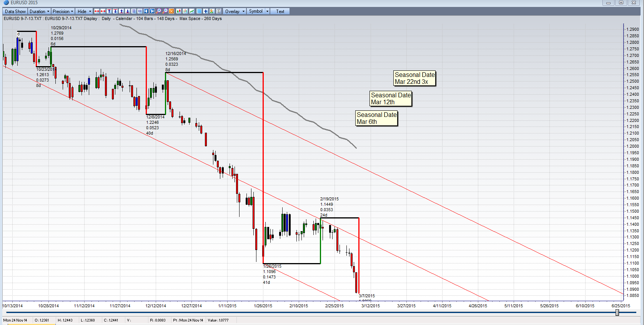Click the 12/8/2014 swing annotation
This screenshot has width=644, height=325.
pos(155,125)
